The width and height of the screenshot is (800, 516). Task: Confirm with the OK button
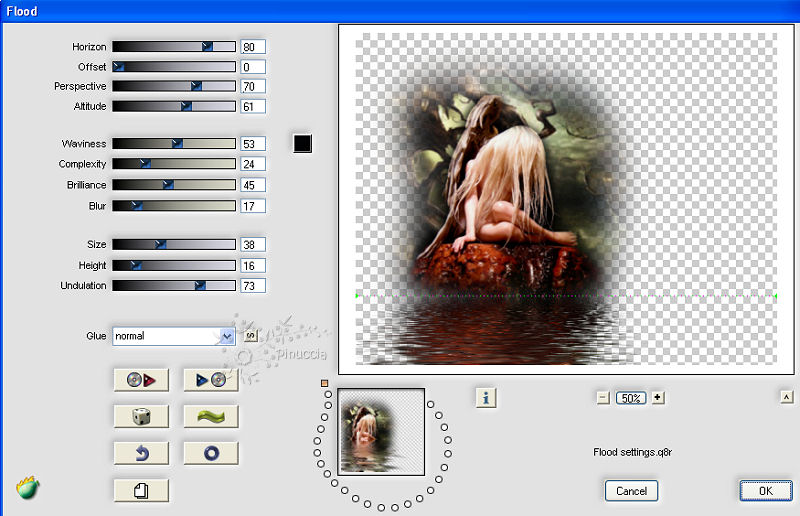766,490
